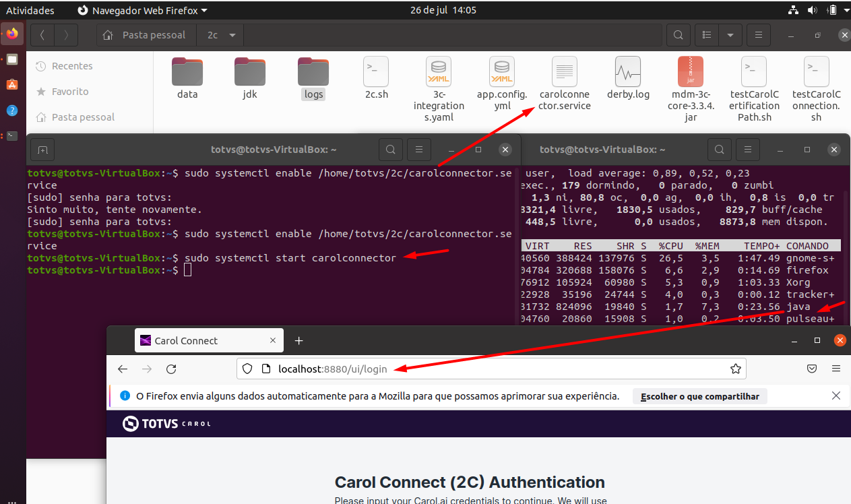Open Recentes in the sidebar
The height and width of the screenshot is (504, 851).
click(x=72, y=66)
